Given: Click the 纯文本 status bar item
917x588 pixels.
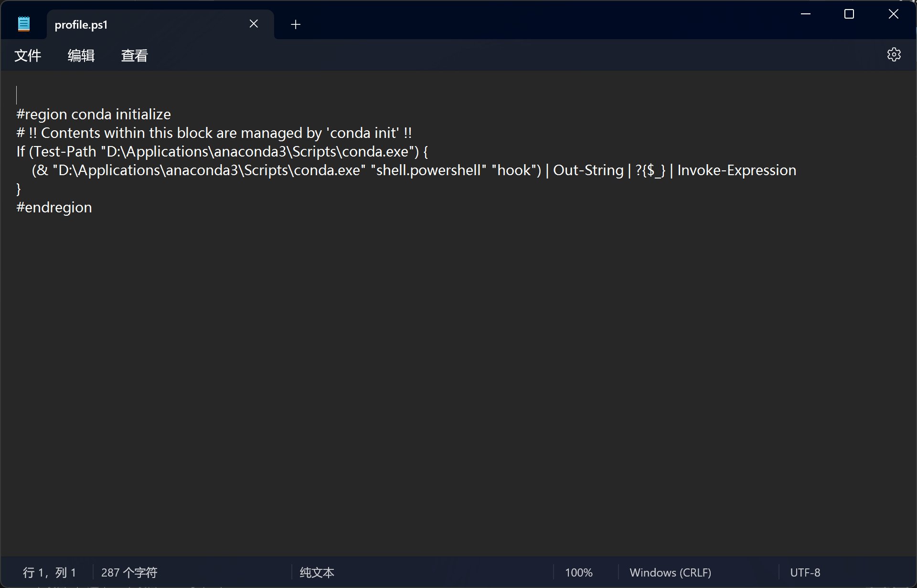Looking at the screenshot, I should [317, 572].
